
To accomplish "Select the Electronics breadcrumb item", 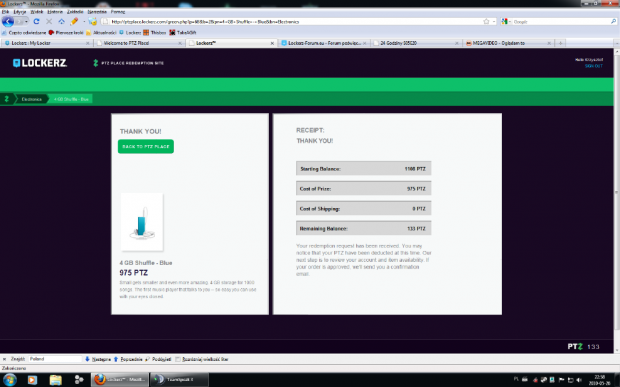I will (x=32, y=99).
